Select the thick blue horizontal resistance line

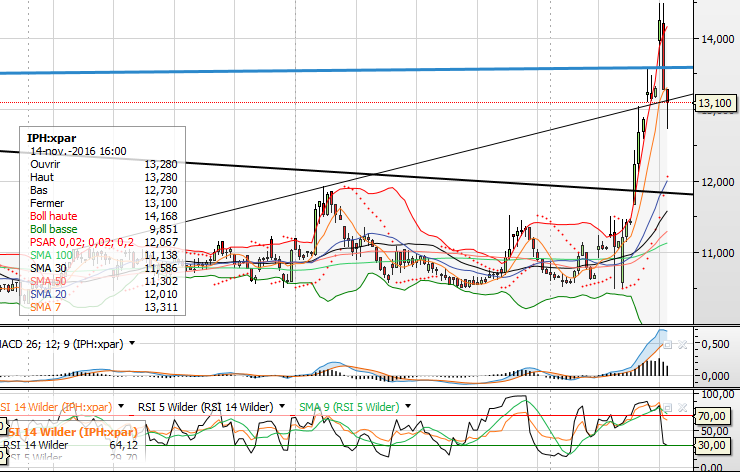[x=300, y=70]
